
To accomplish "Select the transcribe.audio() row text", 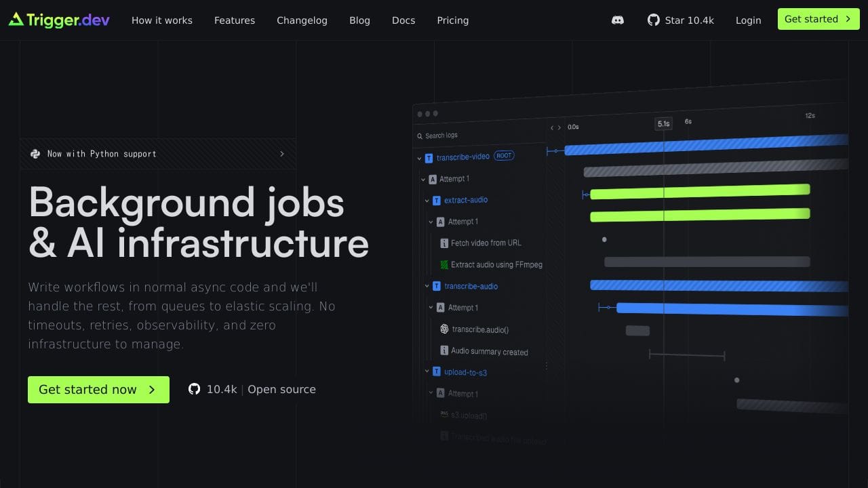I will coord(480,329).
